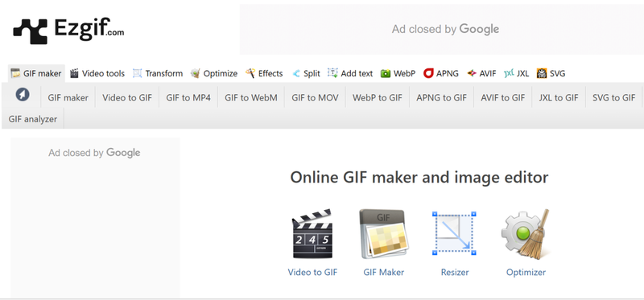Choose GIF to MP4 converter
The image size is (644, 300).
(188, 97)
